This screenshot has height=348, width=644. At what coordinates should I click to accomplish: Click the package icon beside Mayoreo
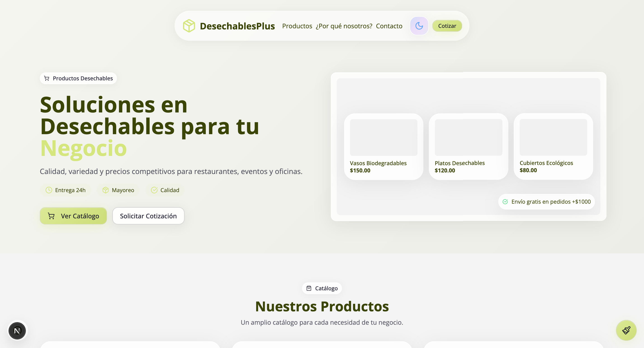click(x=106, y=190)
